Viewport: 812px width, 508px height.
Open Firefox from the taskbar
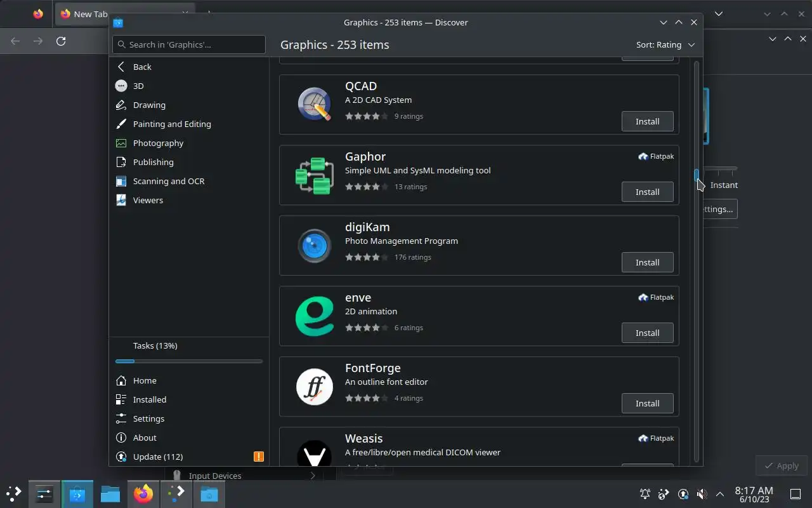(x=143, y=493)
